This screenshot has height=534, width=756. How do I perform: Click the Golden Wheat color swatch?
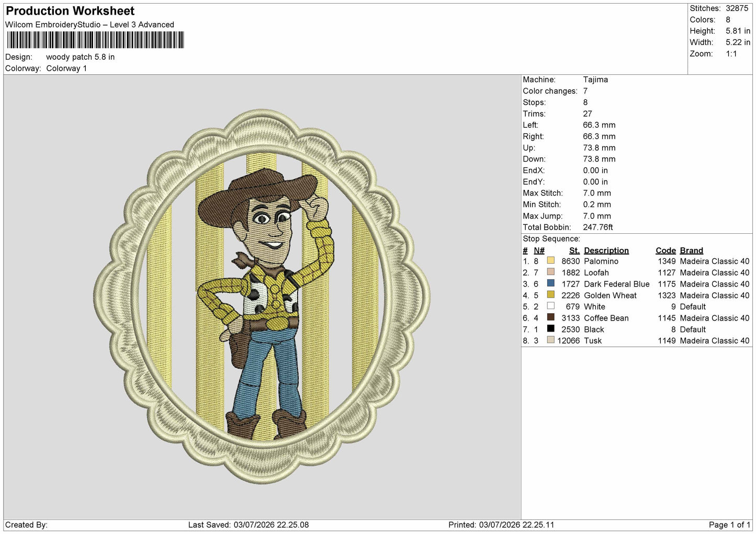550,295
